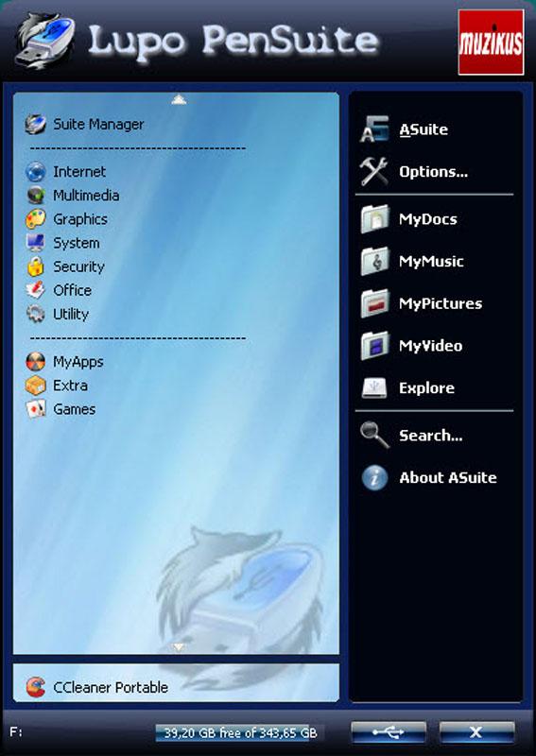Close the menu with X button

coord(476,732)
